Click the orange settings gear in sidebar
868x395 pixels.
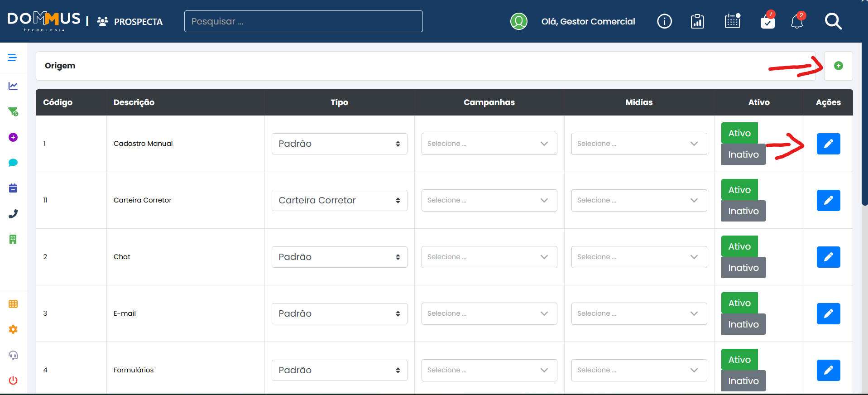(13, 329)
